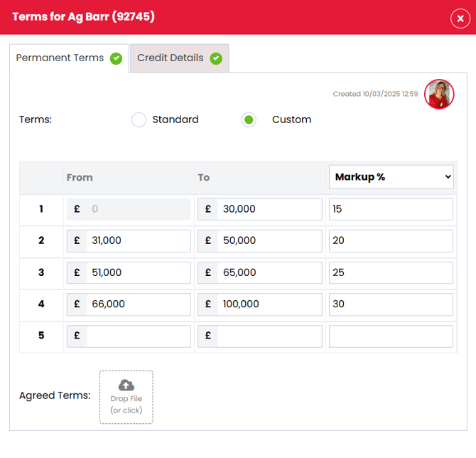Click the empty row 5 markup field
The height and width of the screenshot is (458, 476).
(391, 336)
